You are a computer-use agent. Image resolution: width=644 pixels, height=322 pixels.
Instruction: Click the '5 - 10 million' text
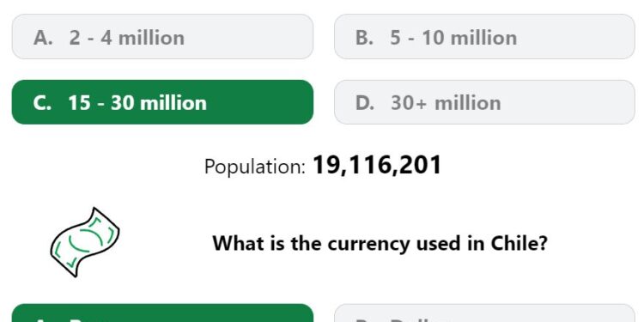click(453, 38)
